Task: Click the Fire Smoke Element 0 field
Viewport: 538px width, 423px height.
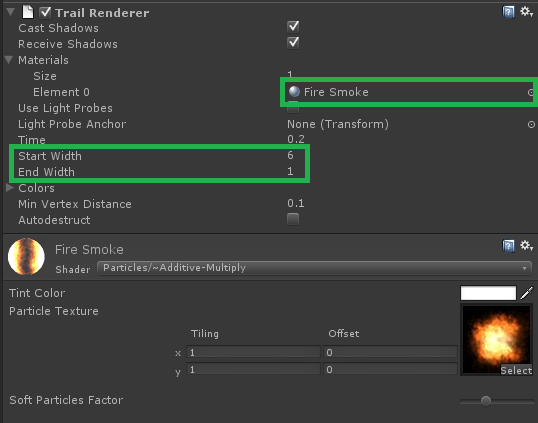Action: (x=411, y=92)
